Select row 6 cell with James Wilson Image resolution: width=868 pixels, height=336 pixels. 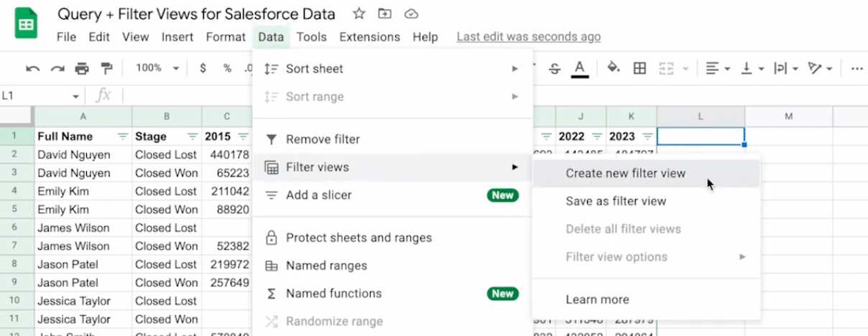click(x=83, y=228)
